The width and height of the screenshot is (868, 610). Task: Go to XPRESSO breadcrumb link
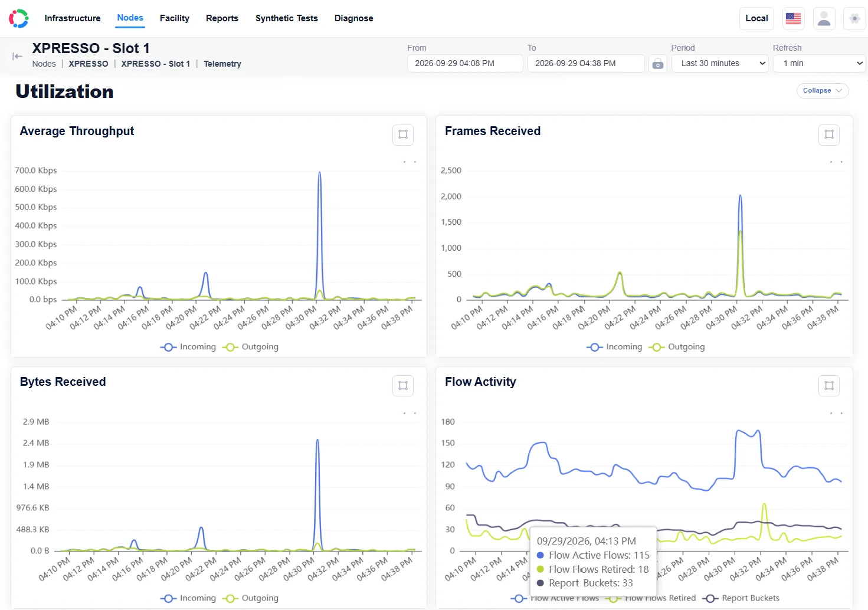point(89,64)
